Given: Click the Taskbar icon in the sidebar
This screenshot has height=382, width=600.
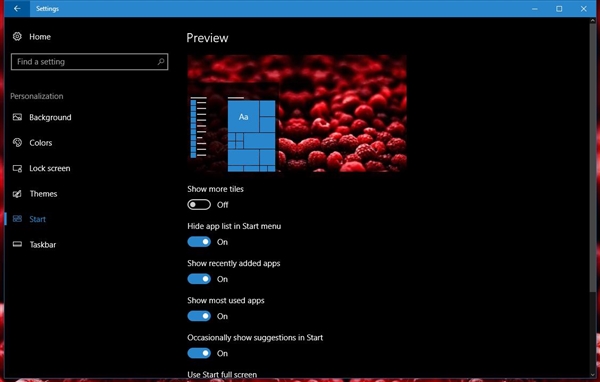Looking at the screenshot, I should pos(17,244).
